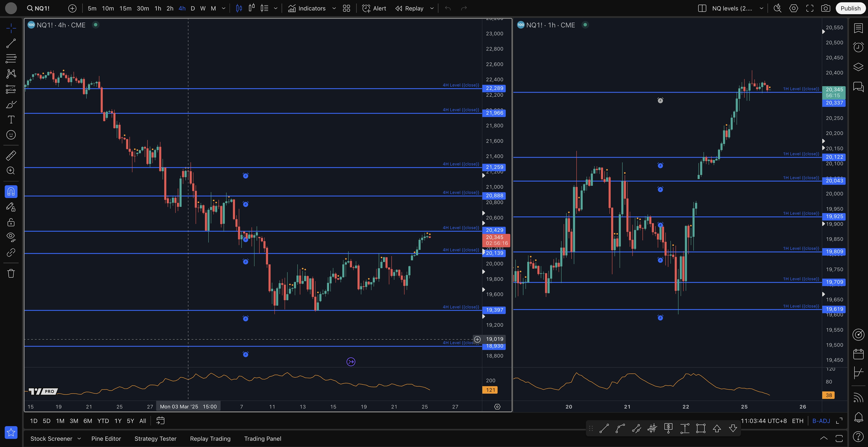Open the Strategy Tester tab
Viewport: 868px width, 447px height.
click(155, 439)
